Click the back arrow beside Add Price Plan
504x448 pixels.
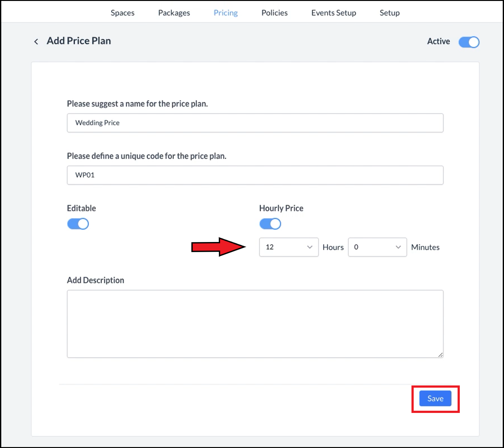[x=36, y=42]
